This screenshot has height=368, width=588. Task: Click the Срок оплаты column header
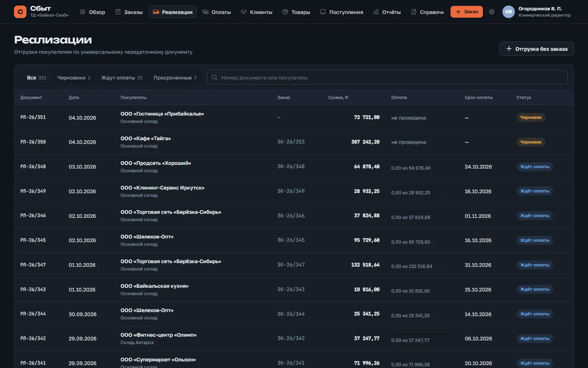click(x=478, y=98)
